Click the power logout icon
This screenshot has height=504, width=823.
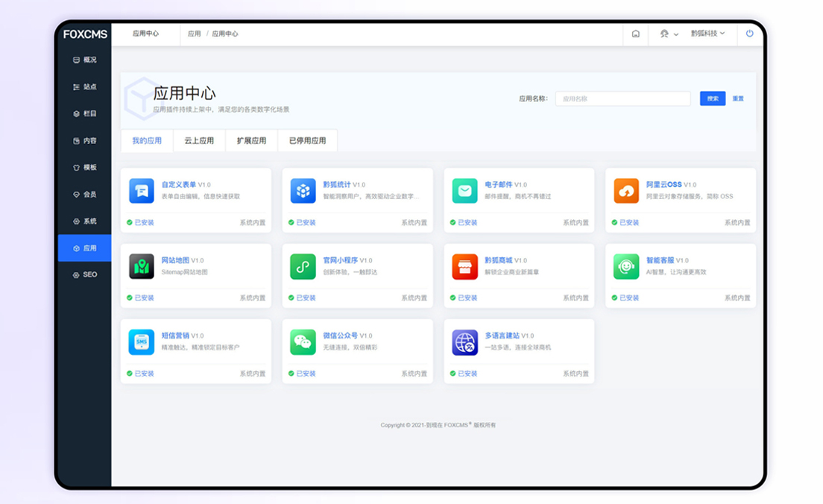[x=749, y=34]
